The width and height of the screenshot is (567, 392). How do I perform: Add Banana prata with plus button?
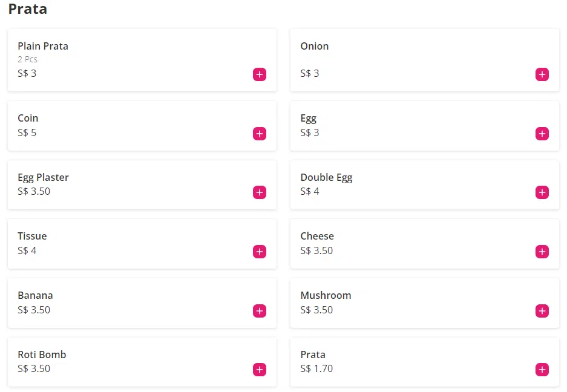pos(259,311)
